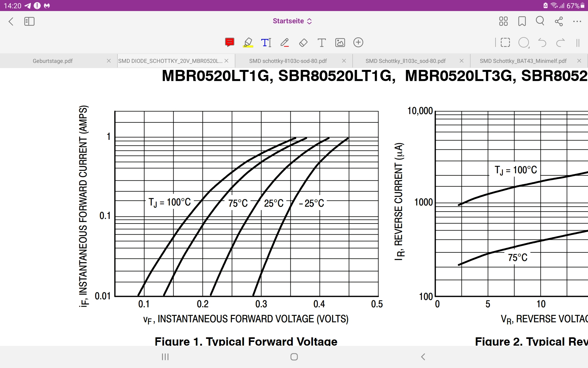
Task: Tap the Android home button
Action: (294, 357)
